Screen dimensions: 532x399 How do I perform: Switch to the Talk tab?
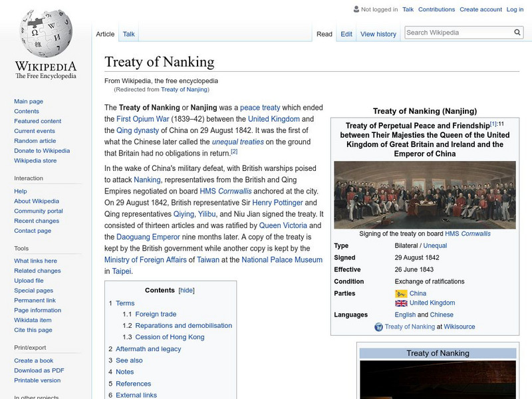[x=128, y=34]
